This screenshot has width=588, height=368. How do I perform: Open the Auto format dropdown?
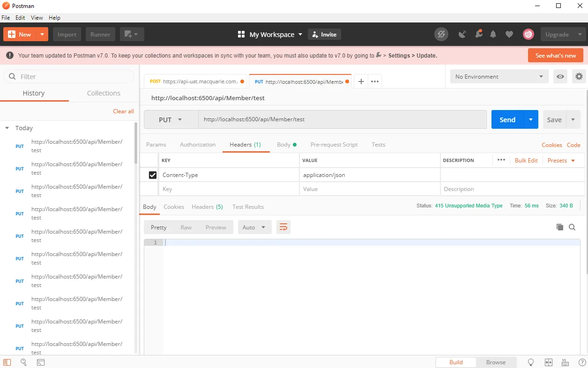click(255, 228)
